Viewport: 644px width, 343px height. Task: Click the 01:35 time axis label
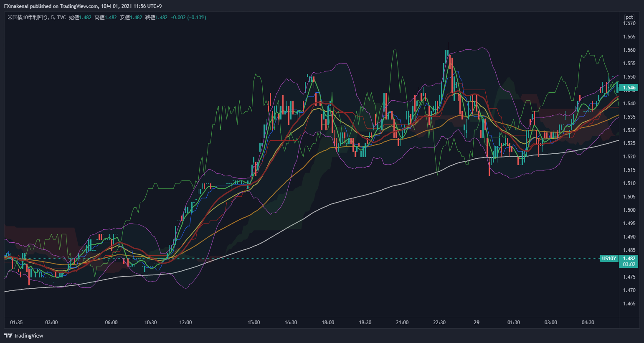pyautogui.click(x=16, y=323)
